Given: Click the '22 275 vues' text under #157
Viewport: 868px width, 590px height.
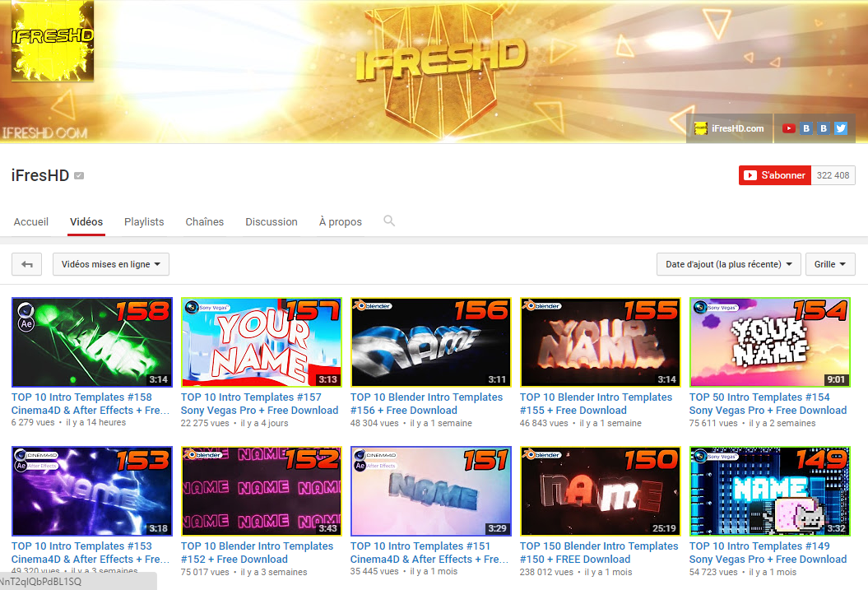Looking at the screenshot, I should [205, 423].
